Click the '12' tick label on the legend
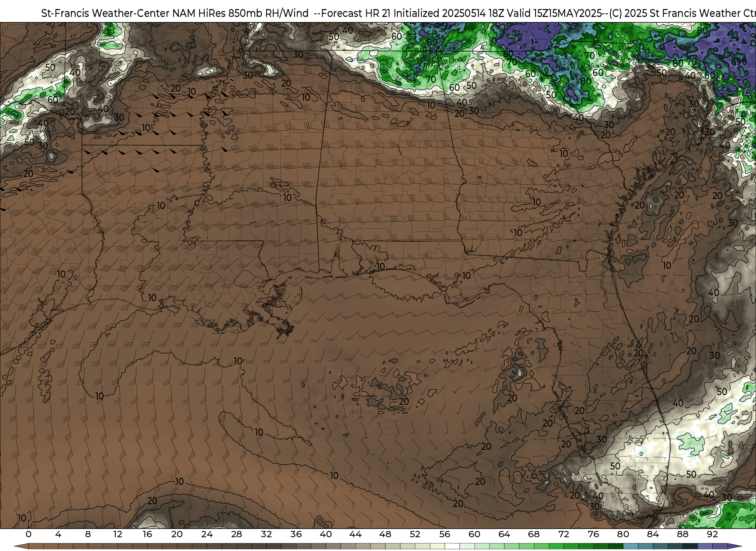Screen dimensions: 756x551 118,534
